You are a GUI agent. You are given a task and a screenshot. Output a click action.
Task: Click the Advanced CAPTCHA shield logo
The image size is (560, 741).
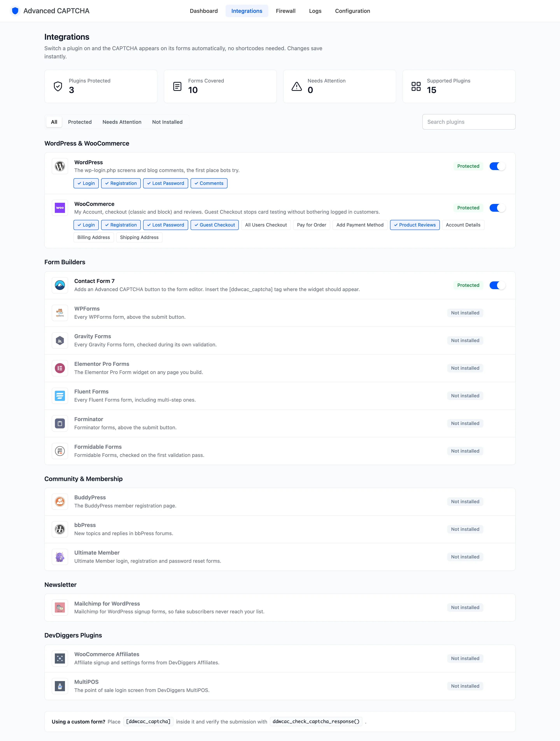tap(15, 11)
